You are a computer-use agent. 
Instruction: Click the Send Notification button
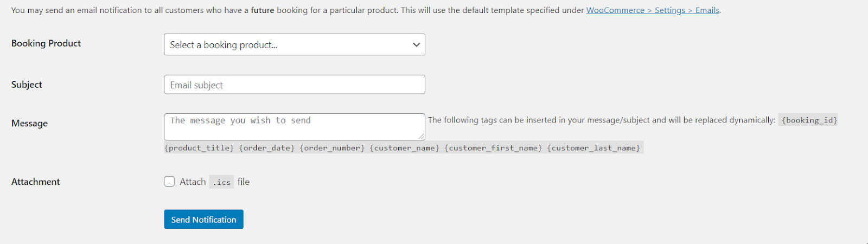click(x=204, y=220)
